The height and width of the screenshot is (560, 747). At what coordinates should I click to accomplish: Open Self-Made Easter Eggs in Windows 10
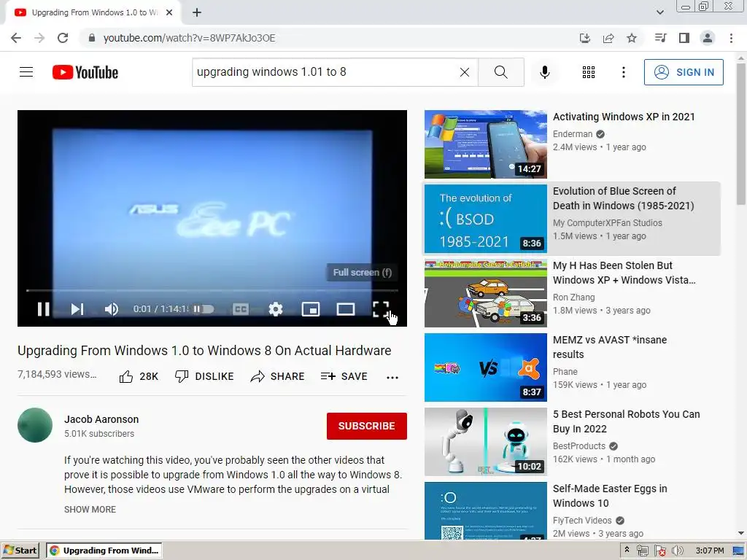coord(610,496)
